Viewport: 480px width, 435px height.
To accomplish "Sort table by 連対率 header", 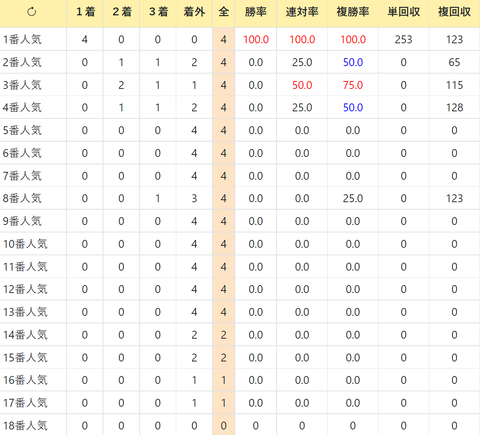I will point(302,12).
